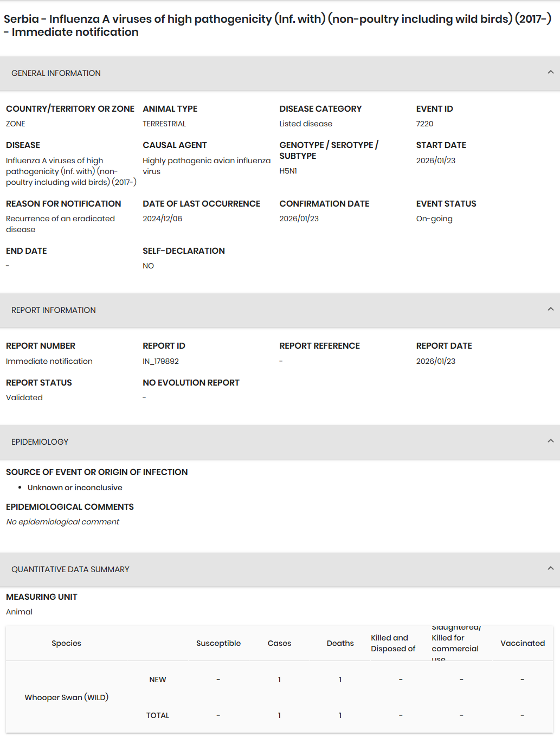Click the Cases column header
Screen dimensions: 560x737
click(x=279, y=643)
